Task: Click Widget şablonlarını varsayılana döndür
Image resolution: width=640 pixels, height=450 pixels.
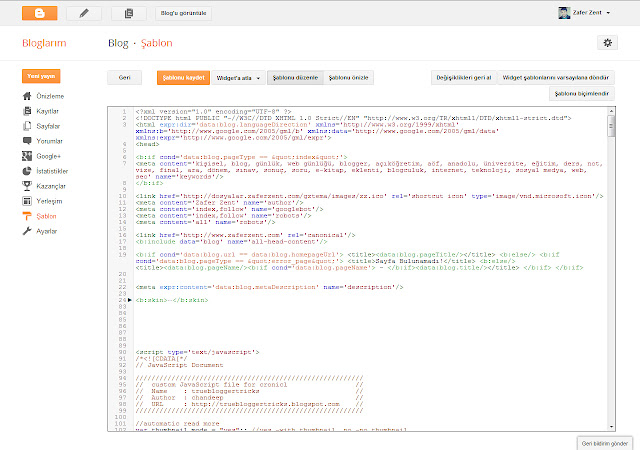Action: click(556, 78)
